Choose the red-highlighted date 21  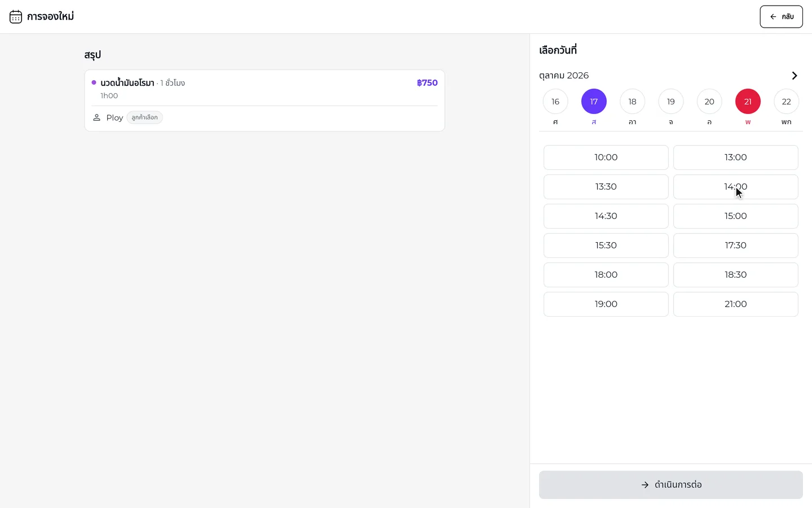click(748, 102)
